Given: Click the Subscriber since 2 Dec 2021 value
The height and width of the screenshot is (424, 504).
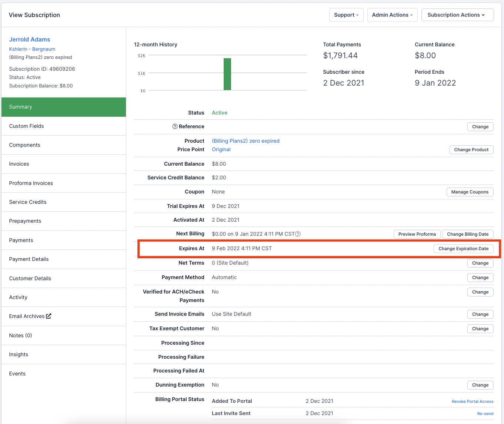Looking at the screenshot, I should pyautogui.click(x=344, y=83).
